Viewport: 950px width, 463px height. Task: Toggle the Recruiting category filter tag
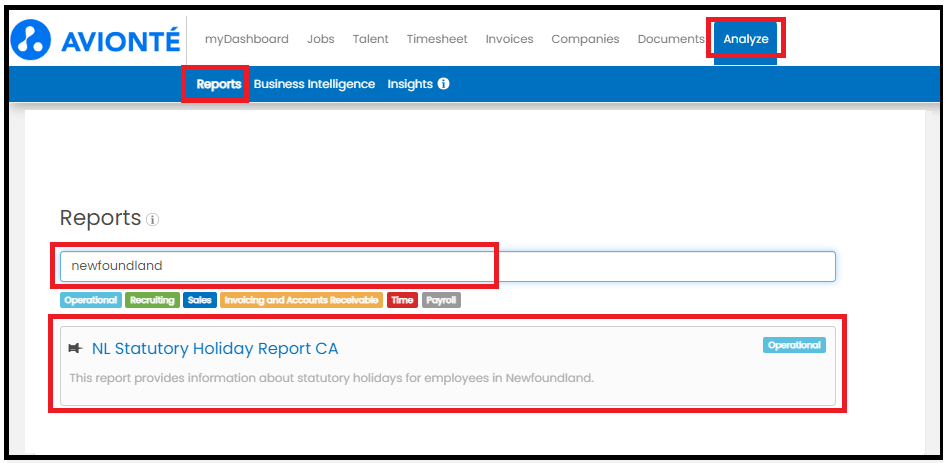click(152, 300)
